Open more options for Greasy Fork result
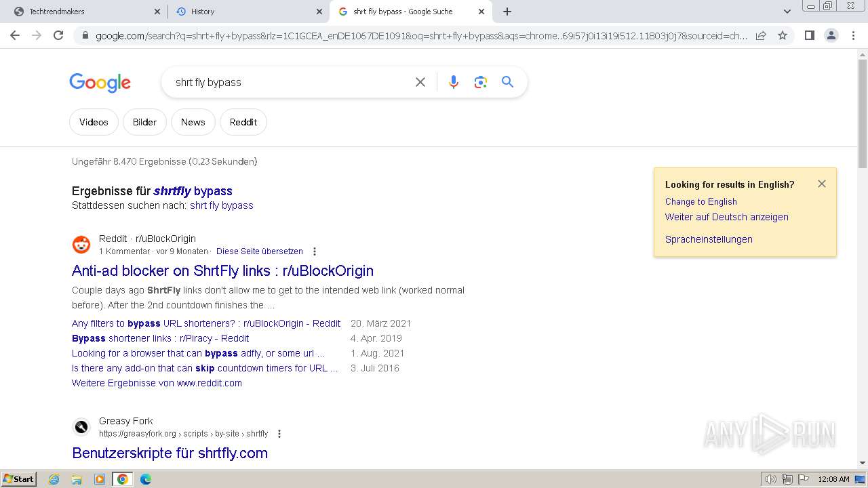 click(x=279, y=434)
